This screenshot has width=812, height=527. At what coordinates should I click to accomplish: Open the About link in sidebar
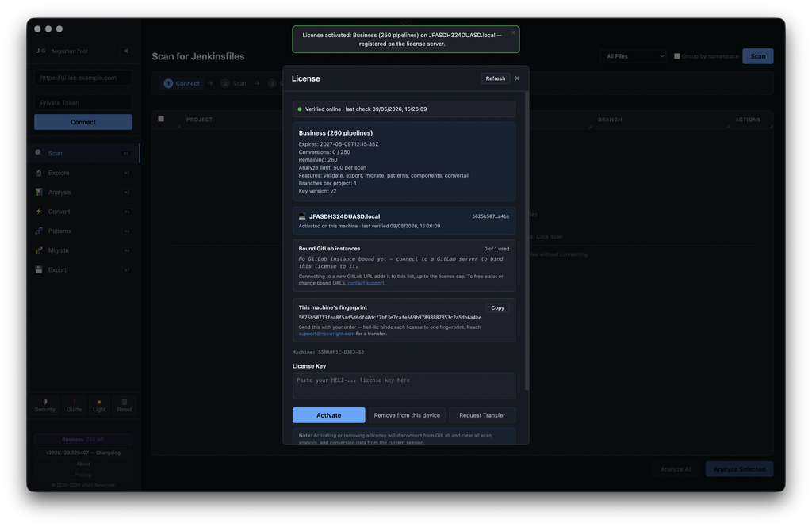82,464
